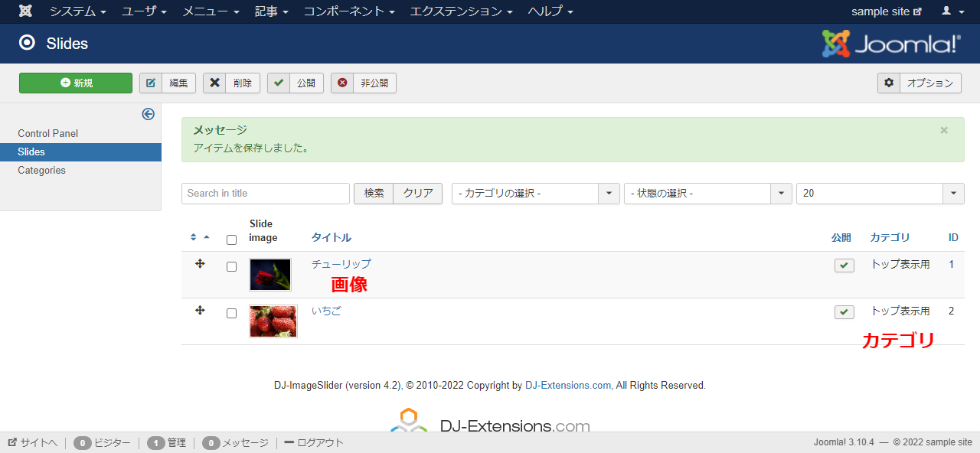Click the Search in title field
980x453 pixels.
coord(266,194)
